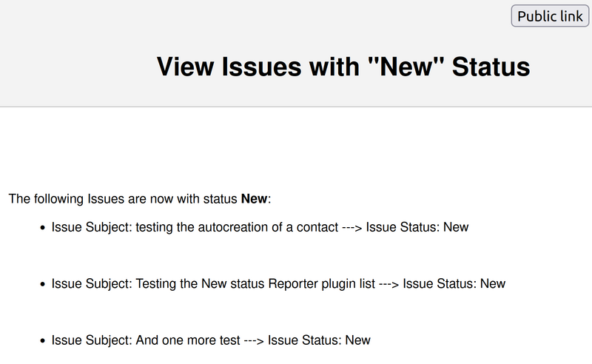Click the "View Issues with New Status" heading
The width and height of the screenshot is (592, 364).
coord(343,67)
